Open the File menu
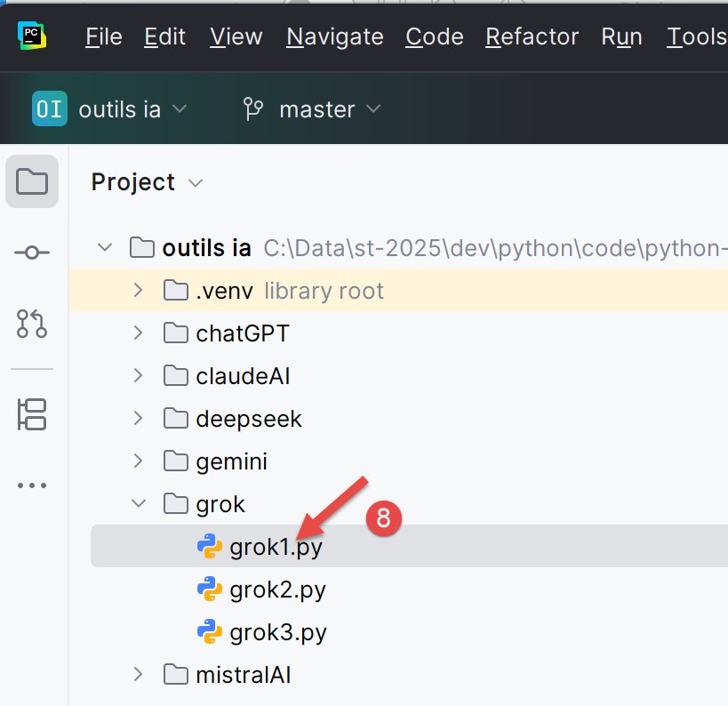This screenshot has height=706, width=728. click(103, 36)
